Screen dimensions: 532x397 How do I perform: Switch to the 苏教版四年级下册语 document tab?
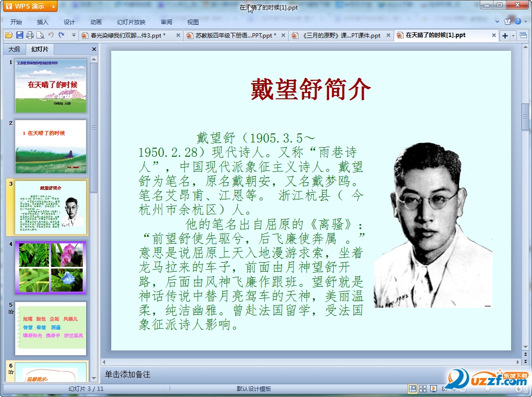pos(235,35)
